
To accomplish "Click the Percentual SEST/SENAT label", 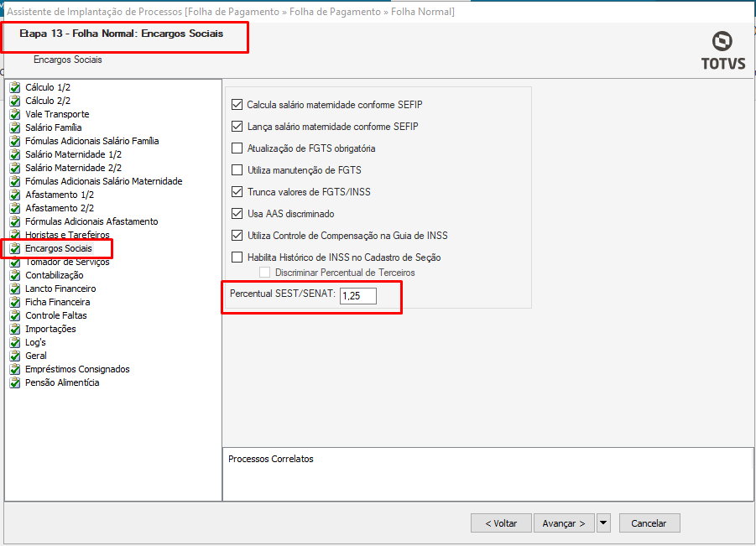I will (x=282, y=294).
